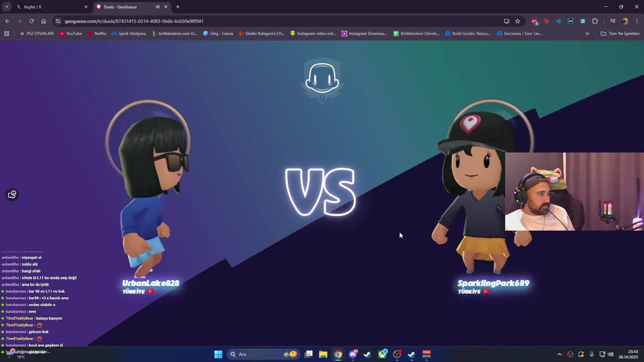Bookmark this page with the star

click(517, 21)
